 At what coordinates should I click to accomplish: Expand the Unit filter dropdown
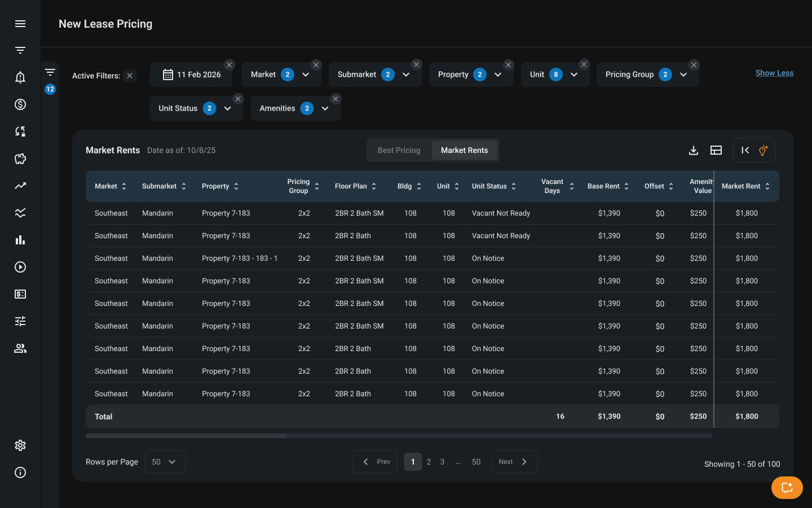click(574, 75)
